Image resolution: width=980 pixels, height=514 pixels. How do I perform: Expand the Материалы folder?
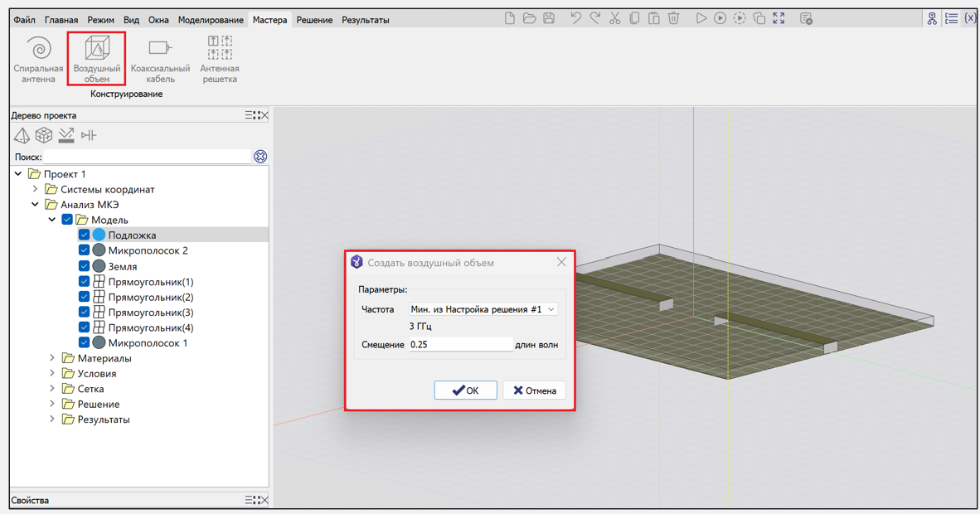click(x=52, y=358)
